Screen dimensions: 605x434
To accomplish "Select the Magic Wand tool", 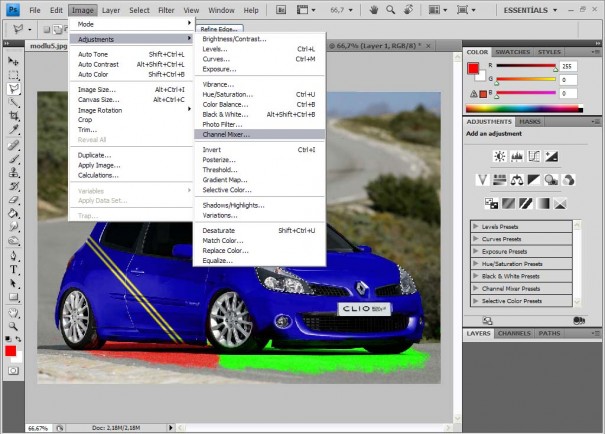I will pyautogui.click(x=14, y=103).
